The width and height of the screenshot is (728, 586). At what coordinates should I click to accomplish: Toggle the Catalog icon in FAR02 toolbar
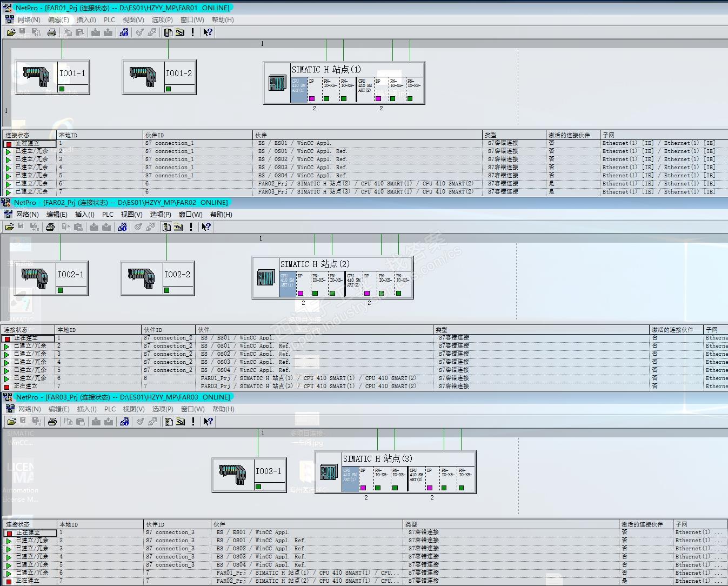tap(166, 227)
